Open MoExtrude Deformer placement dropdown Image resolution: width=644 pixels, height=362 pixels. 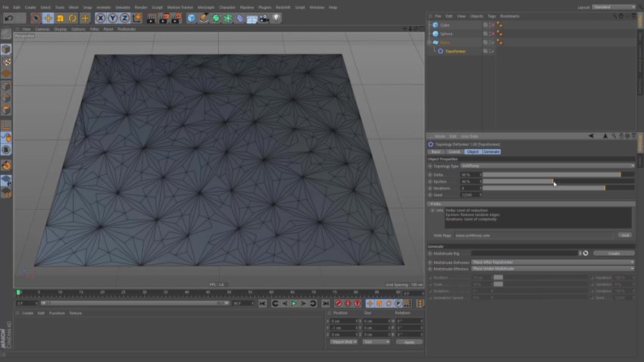(553, 262)
